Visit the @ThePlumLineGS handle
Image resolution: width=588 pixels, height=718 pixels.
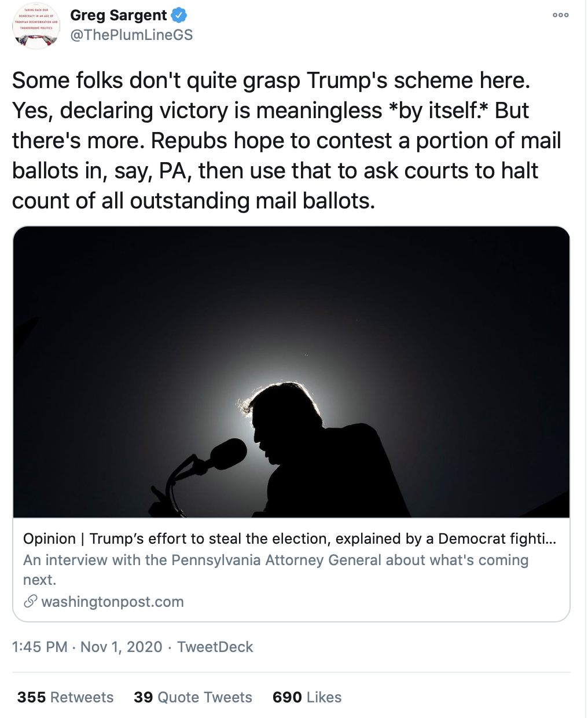click(131, 35)
